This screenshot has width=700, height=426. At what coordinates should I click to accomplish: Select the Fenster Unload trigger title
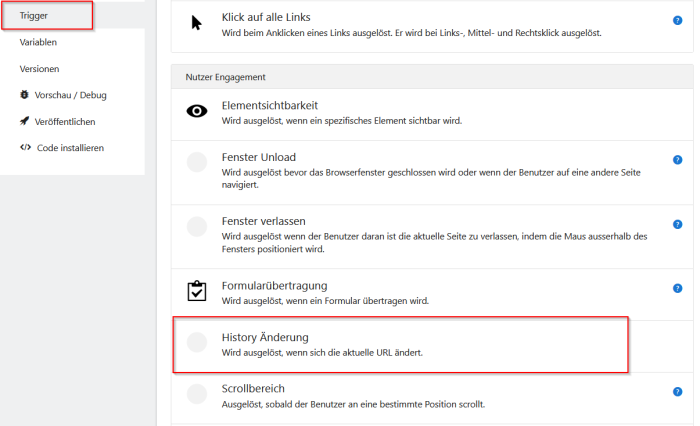tap(258, 157)
